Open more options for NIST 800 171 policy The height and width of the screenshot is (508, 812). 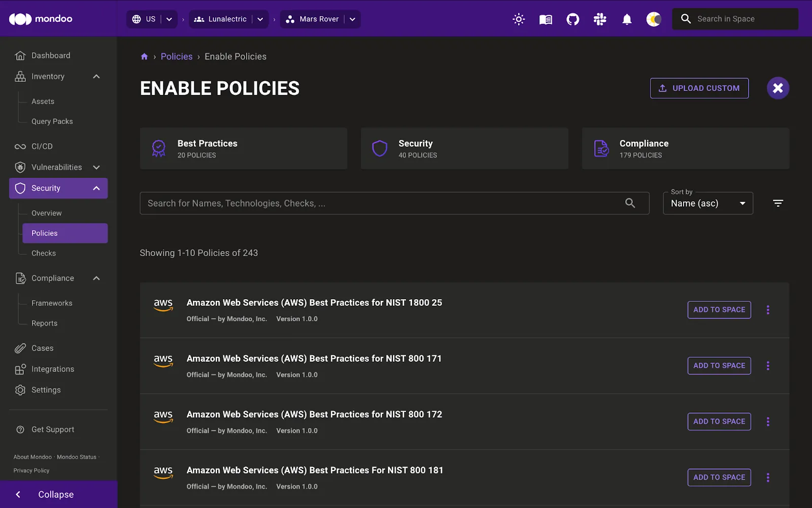click(x=768, y=366)
